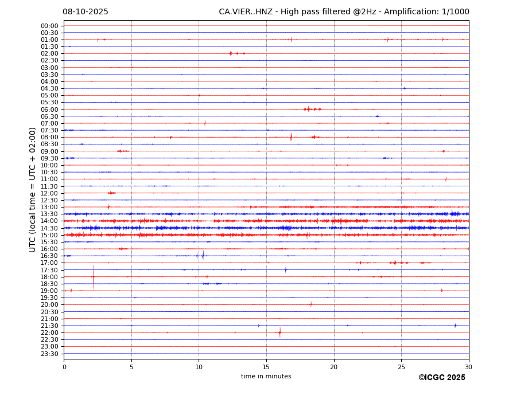Click the CA.VIER..HNZ chart title
532x399 pixels.
coord(344,12)
